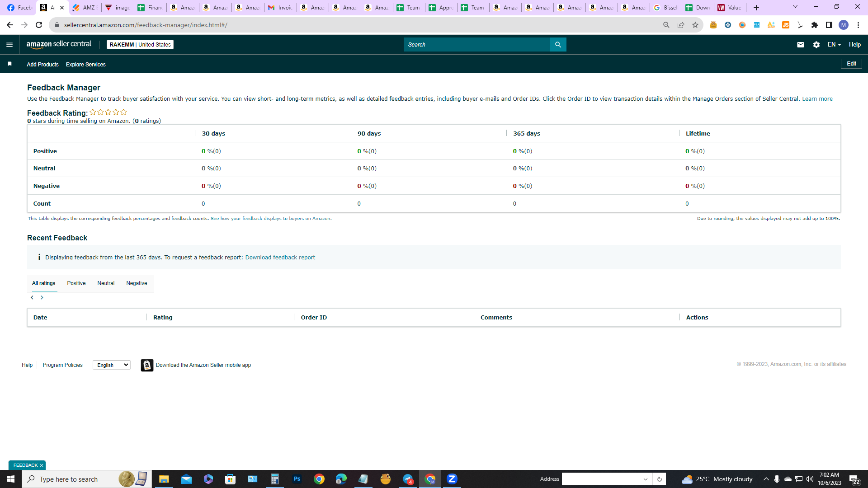Image resolution: width=868 pixels, height=488 pixels.
Task: Open notification center icon
Action: pos(854,479)
